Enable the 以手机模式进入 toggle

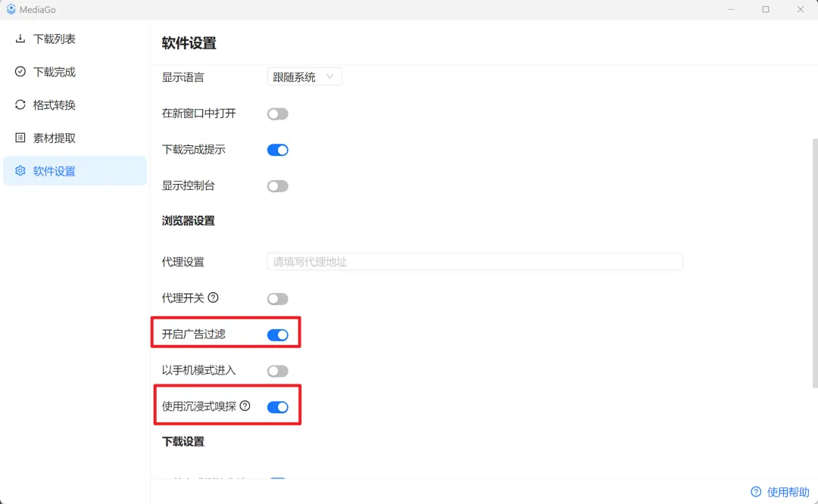277,371
